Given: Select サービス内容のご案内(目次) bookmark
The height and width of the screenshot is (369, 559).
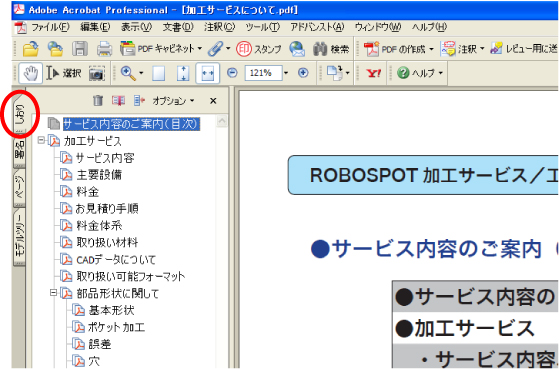Looking at the screenshot, I should 131,124.
